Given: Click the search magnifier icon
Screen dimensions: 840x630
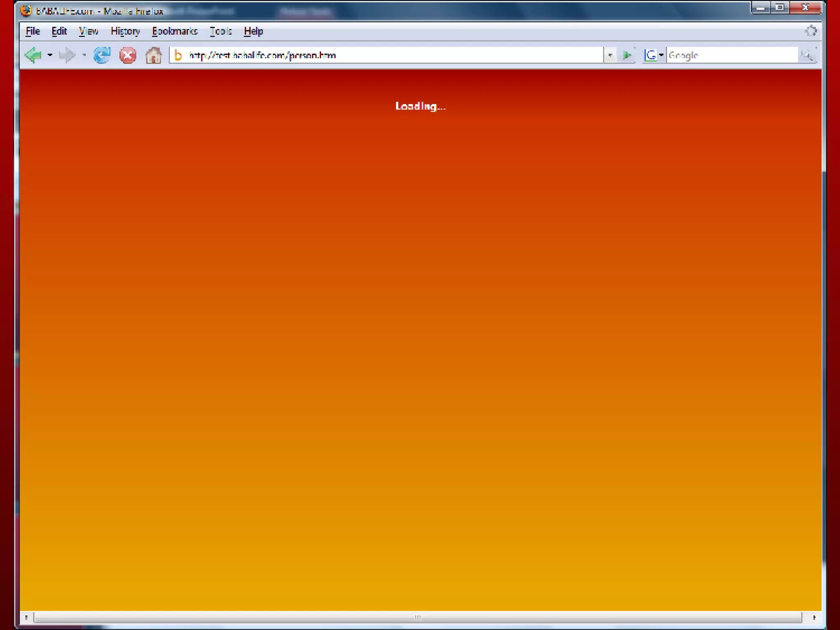Looking at the screenshot, I should [807, 55].
